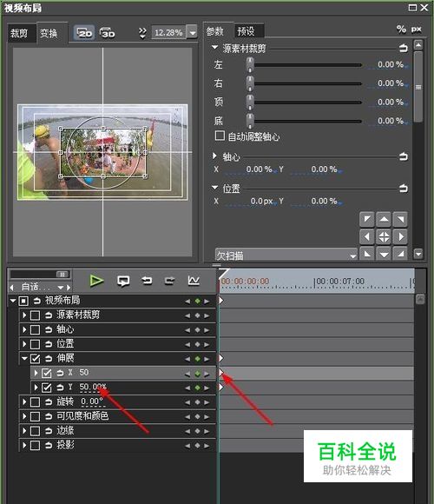Click the 顶 crop value 0.00 %
Image resolution: width=434 pixels, height=504 pixels.
click(x=391, y=103)
